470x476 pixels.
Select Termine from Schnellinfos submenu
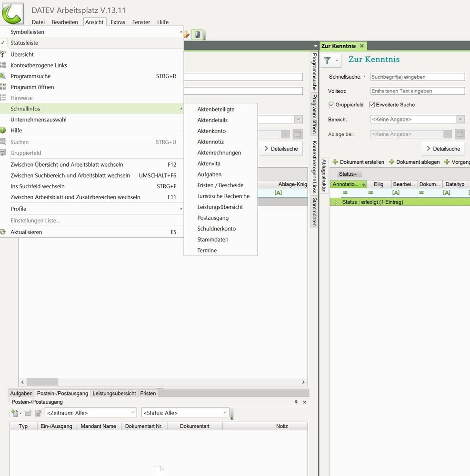point(207,251)
